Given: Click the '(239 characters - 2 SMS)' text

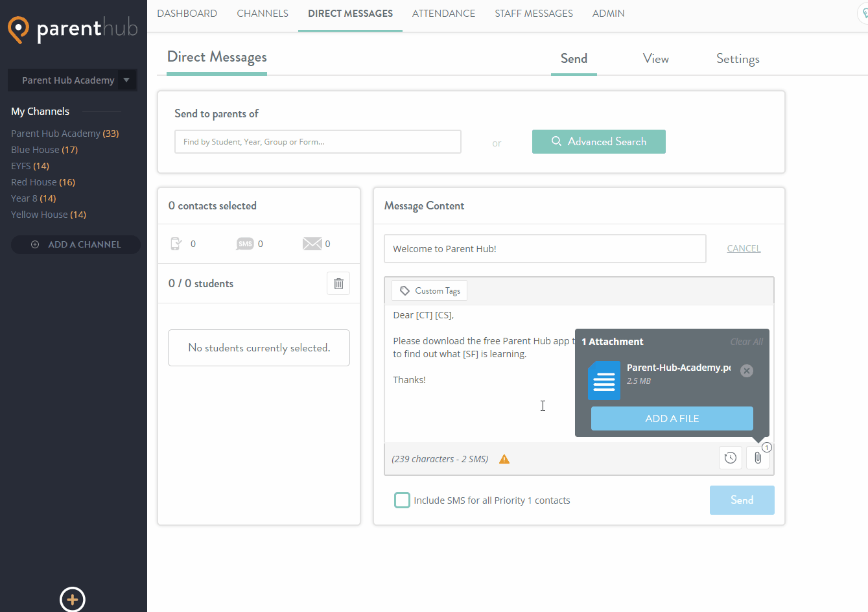Looking at the screenshot, I should (440, 459).
